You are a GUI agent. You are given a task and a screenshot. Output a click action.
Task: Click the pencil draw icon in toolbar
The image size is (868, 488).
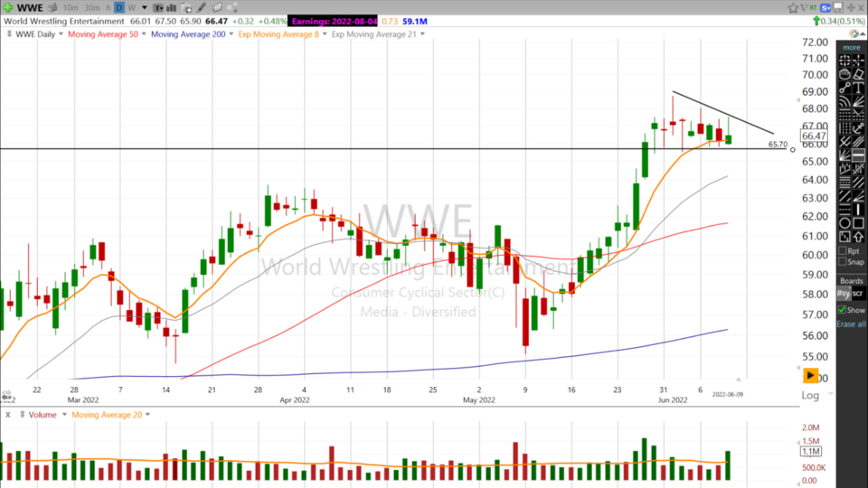tap(202, 8)
